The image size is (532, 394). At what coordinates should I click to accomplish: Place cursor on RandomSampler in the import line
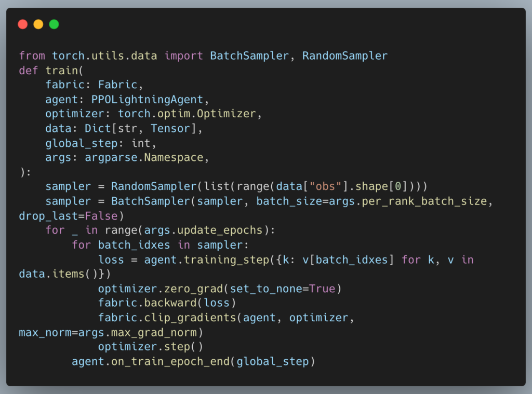point(345,56)
